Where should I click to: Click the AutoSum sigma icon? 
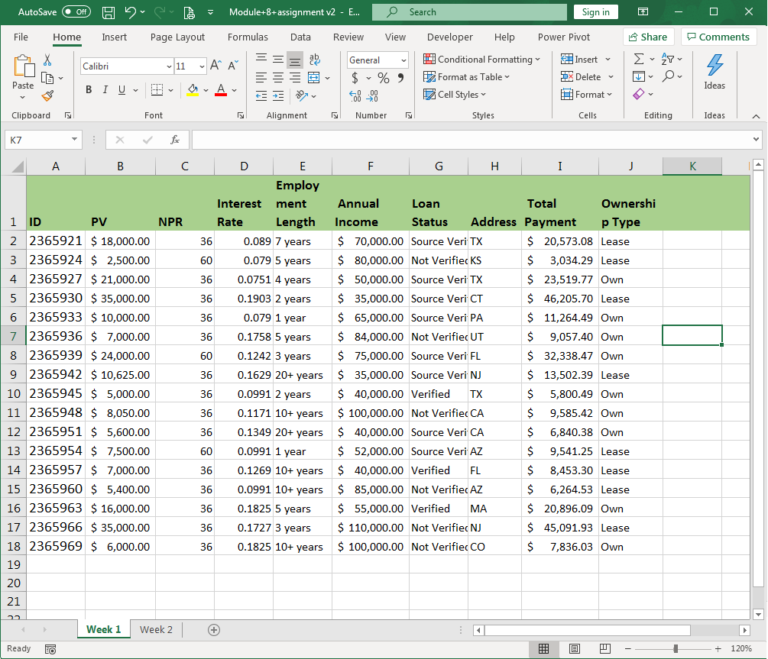[639, 59]
